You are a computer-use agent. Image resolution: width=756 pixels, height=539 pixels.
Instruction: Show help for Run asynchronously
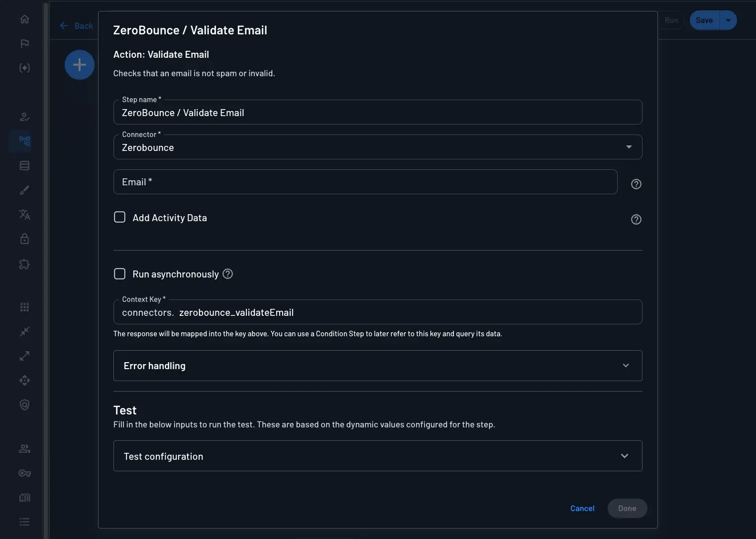[x=227, y=273]
